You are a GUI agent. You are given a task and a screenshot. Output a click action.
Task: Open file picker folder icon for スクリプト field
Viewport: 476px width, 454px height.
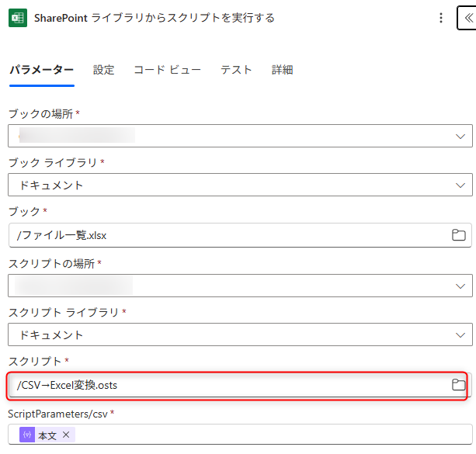(x=458, y=384)
